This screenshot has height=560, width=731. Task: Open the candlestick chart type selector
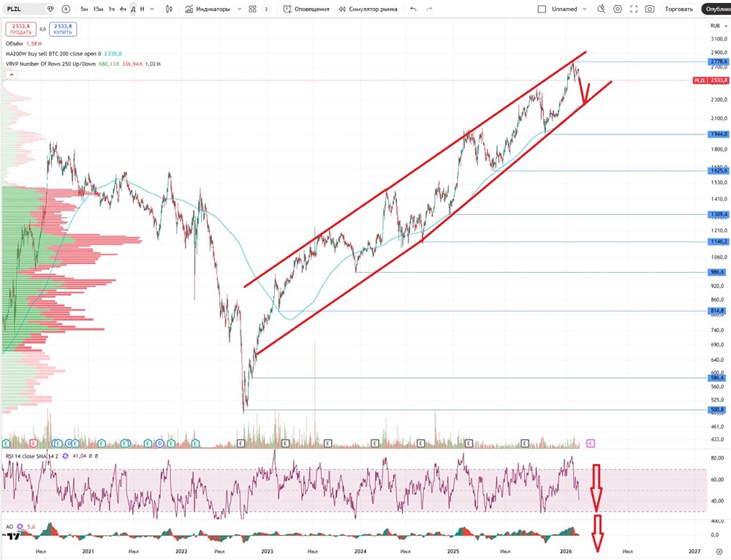[x=169, y=9]
